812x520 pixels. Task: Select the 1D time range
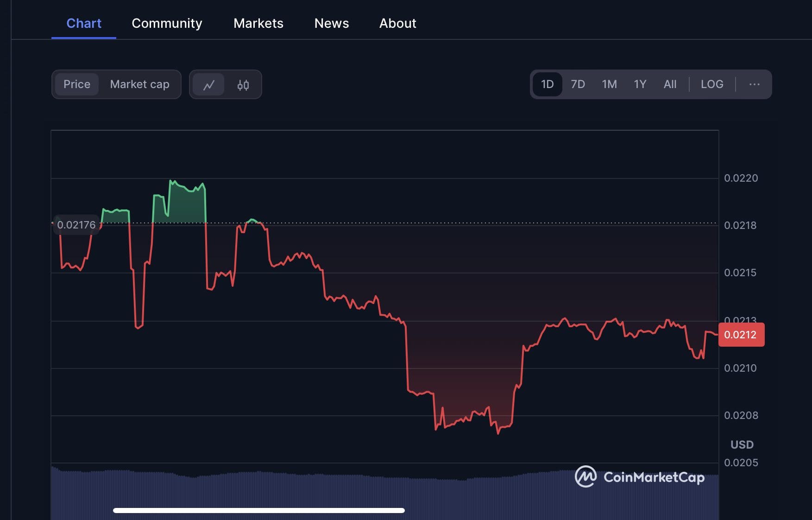click(x=547, y=84)
